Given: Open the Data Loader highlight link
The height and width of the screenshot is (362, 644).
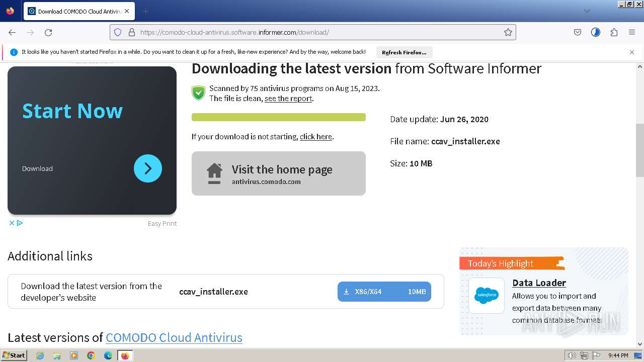Looking at the screenshot, I should [x=539, y=283].
